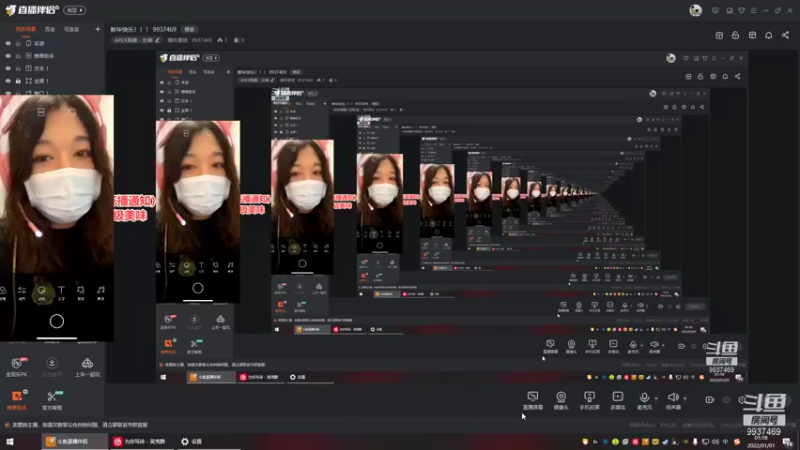
Task: Click the record video icon
Action: coord(710,399)
